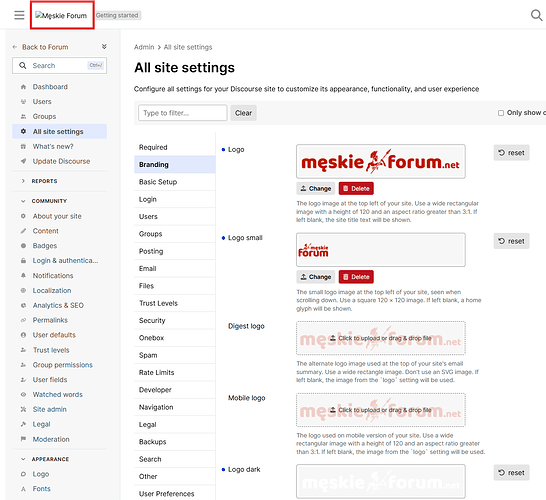
Task: Delete the Logo small image
Action: [x=356, y=277]
